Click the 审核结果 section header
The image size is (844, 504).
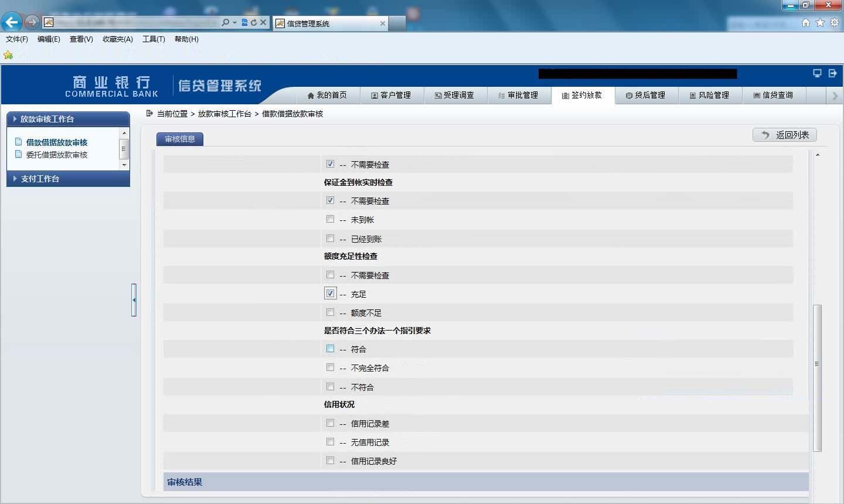(486, 482)
